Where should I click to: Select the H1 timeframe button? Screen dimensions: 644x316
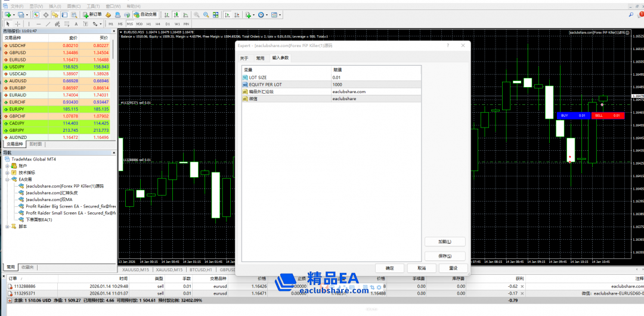148,24
